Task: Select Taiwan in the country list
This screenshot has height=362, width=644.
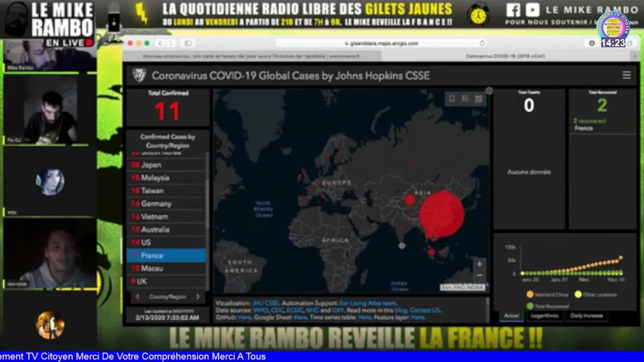Action: pos(166,191)
